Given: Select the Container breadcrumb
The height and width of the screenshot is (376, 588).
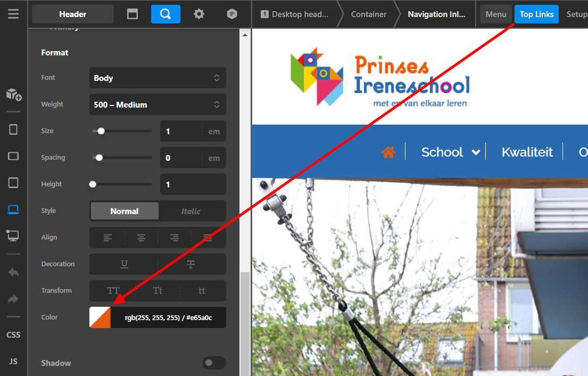Looking at the screenshot, I should [x=368, y=14].
